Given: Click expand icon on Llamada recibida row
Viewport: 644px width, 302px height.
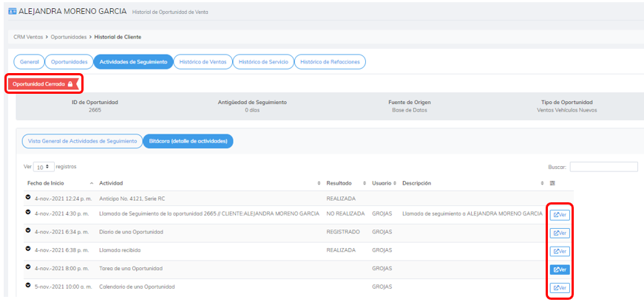Looking at the screenshot, I should (x=28, y=250).
